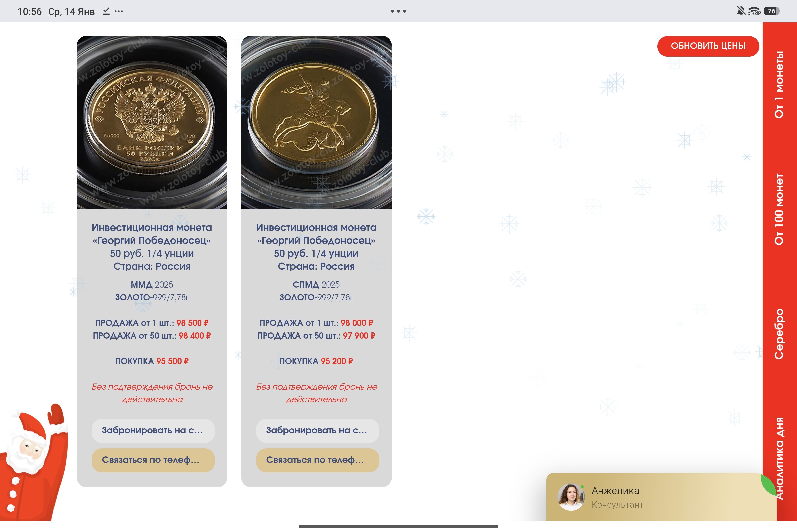797x532 pixels.
Task: Tap the checkmark status icon beside the date
Action: tap(106, 11)
